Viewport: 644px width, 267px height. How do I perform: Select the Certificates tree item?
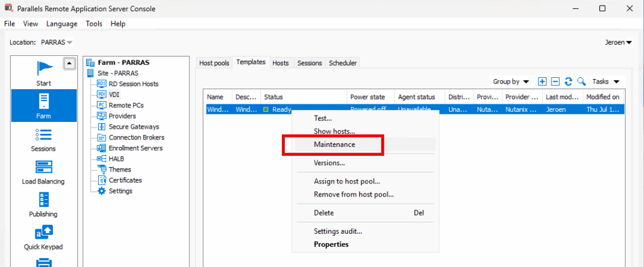pos(125,180)
